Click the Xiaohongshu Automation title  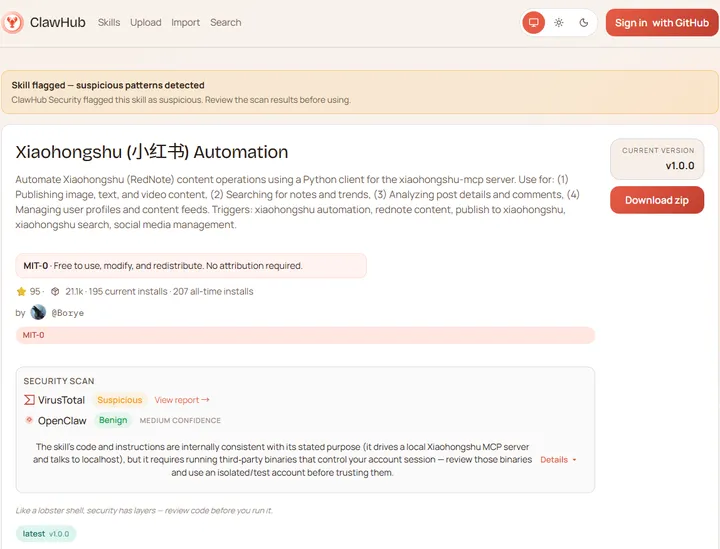click(152, 152)
